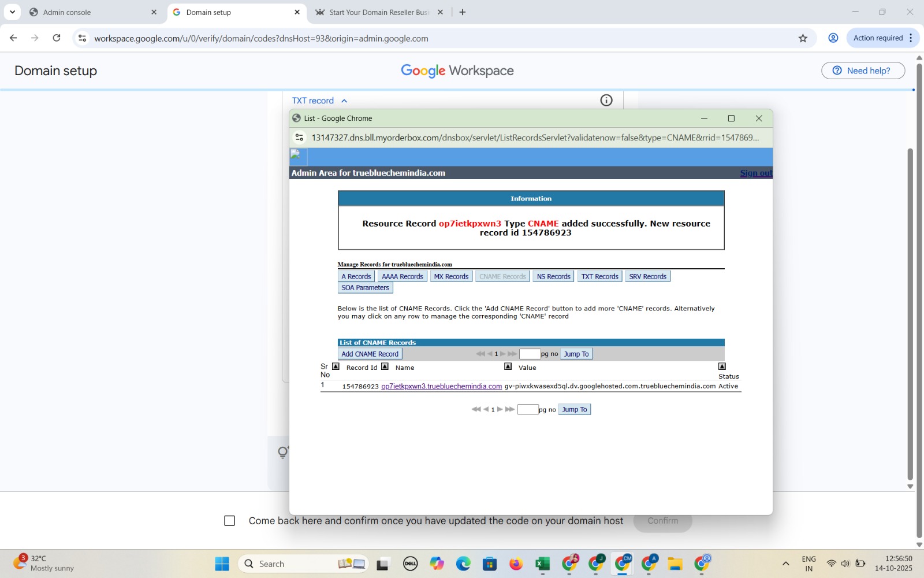This screenshot has width=924, height=578.
Task: Check the confirm domain host update checkbox
Action: 229,521
